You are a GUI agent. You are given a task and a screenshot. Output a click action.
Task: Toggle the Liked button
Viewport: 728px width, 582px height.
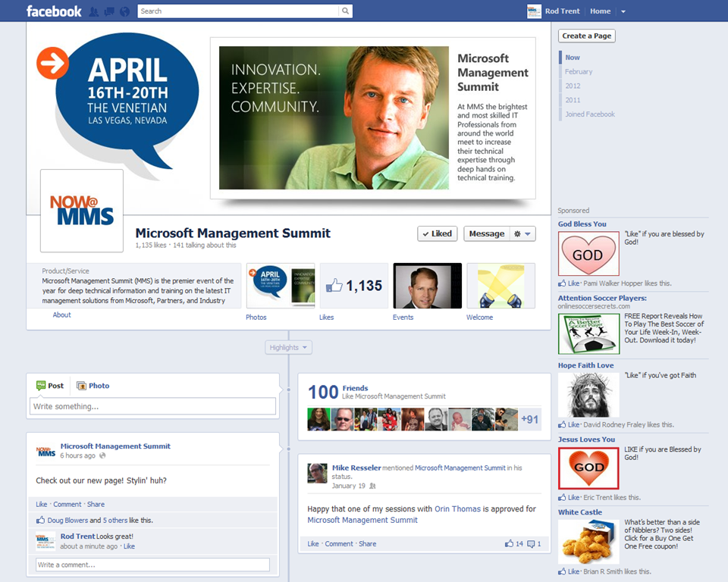(438, 234)
